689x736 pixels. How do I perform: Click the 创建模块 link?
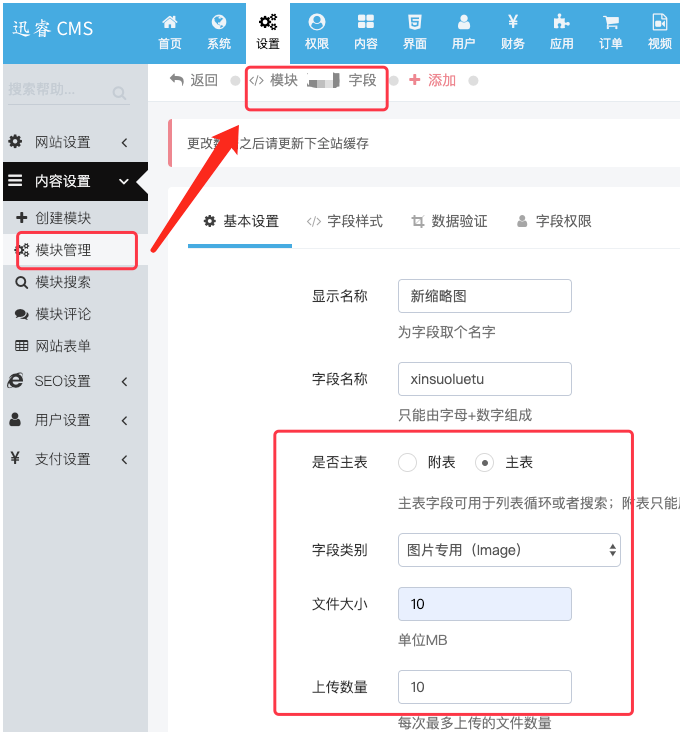click(x=63, y=218)
